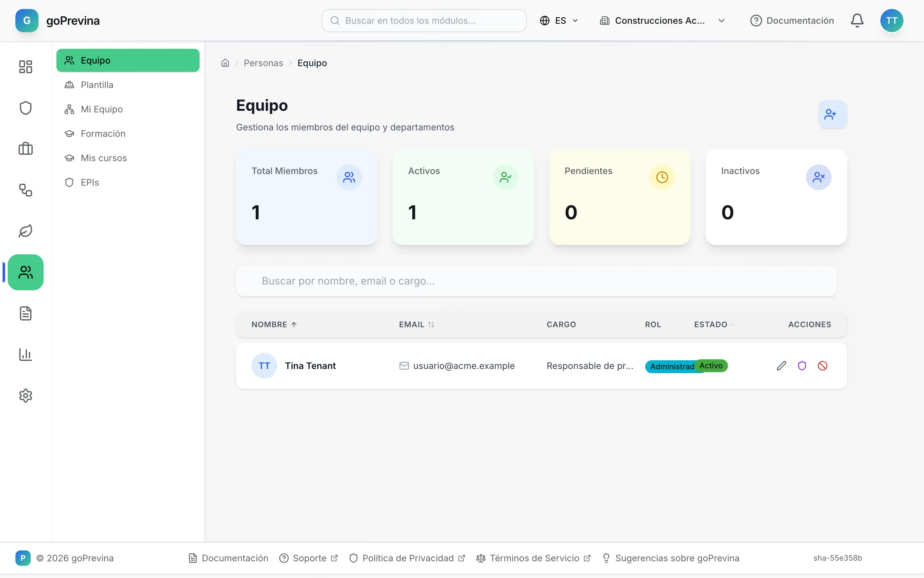Click the ROL column header
The image size is (924, 578).
coord(653,325)
